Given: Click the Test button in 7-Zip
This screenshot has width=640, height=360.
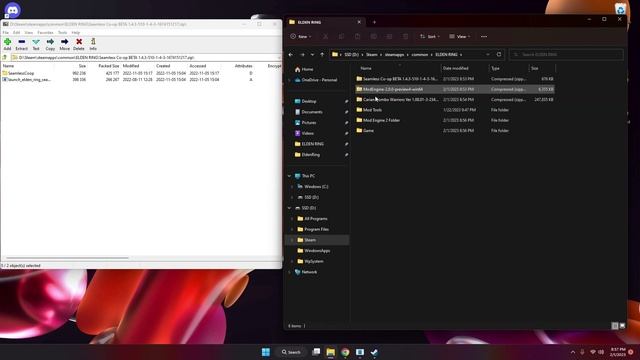Looking at the screenshot, I should click(36, 44).
